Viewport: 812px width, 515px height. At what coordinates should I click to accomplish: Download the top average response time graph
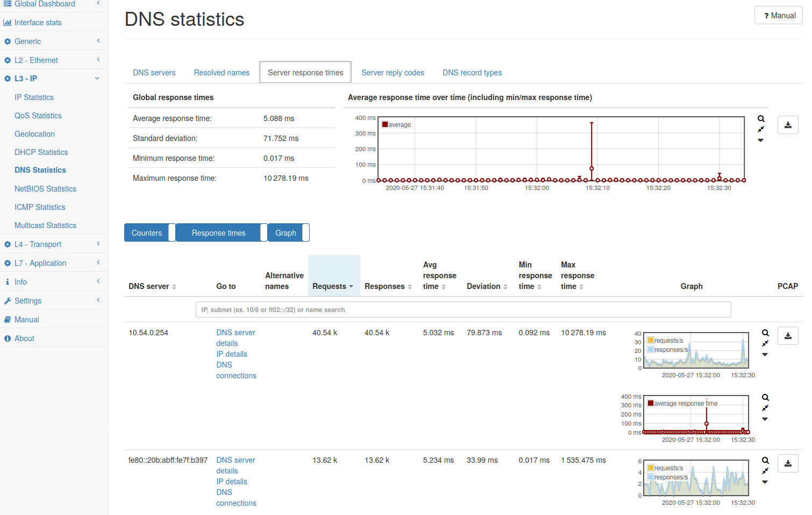click(788, 125)
